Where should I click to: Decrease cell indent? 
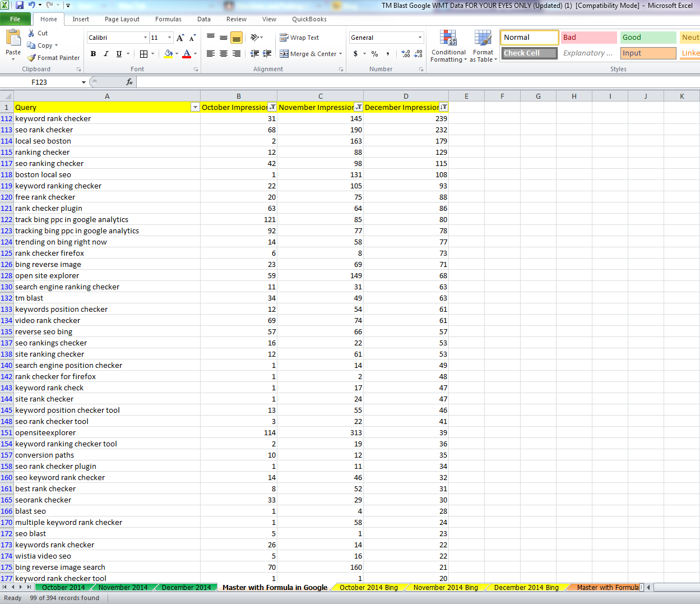coord(254,54)
